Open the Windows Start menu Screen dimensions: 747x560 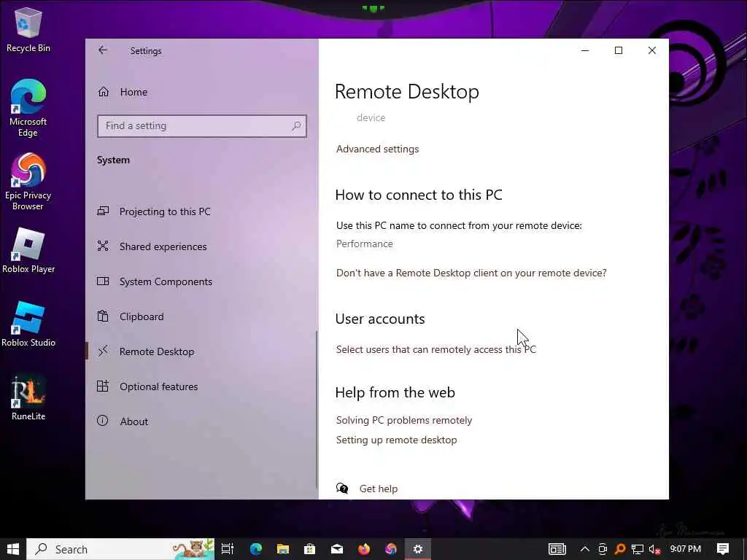13,549
